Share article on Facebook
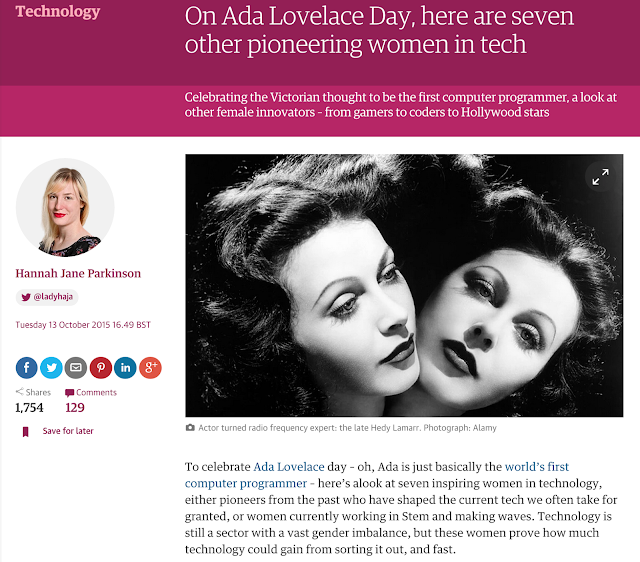640x562 pixels. (x=27, y=368)
